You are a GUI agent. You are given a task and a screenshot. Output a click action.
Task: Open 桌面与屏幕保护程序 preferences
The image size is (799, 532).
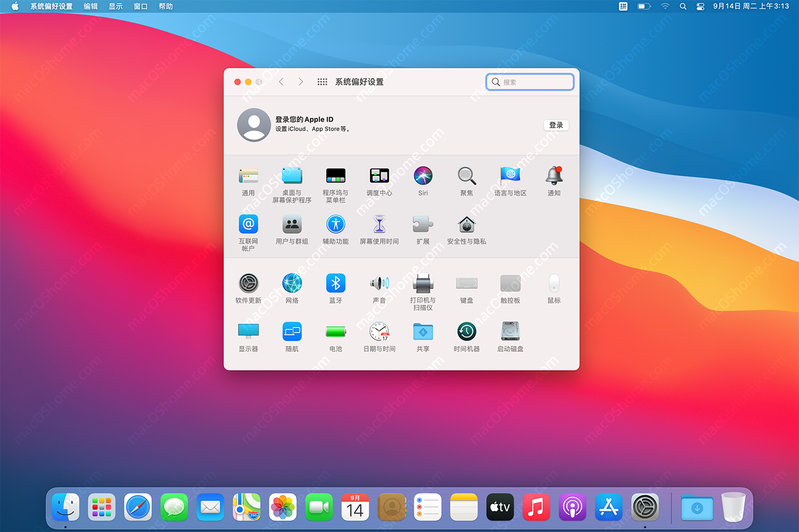292,176
